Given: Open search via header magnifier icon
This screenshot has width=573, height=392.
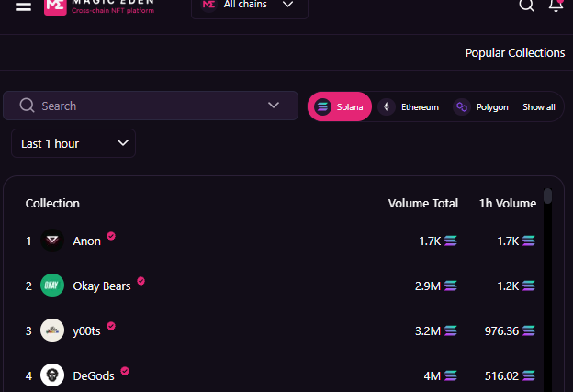Looking at the screenshot, I should coord(526,6).
